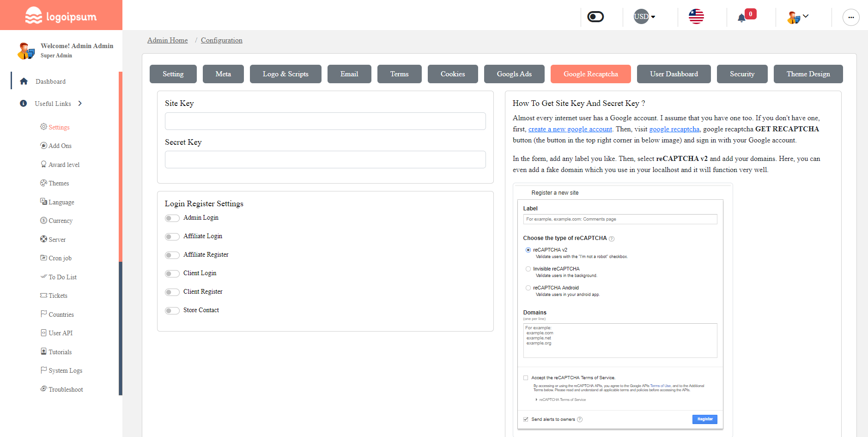Click inside the Site Key input field
Screen dimensions: 868x437
325,121
